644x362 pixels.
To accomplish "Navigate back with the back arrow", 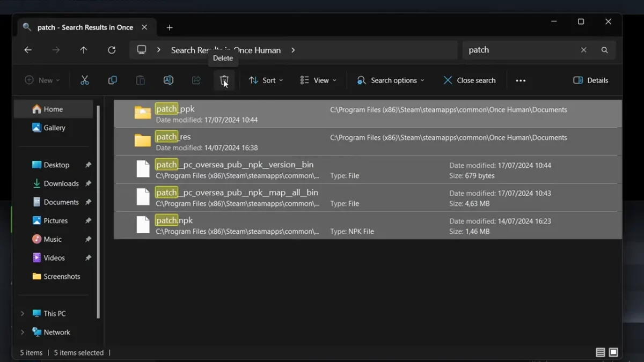I will point(28,50).
